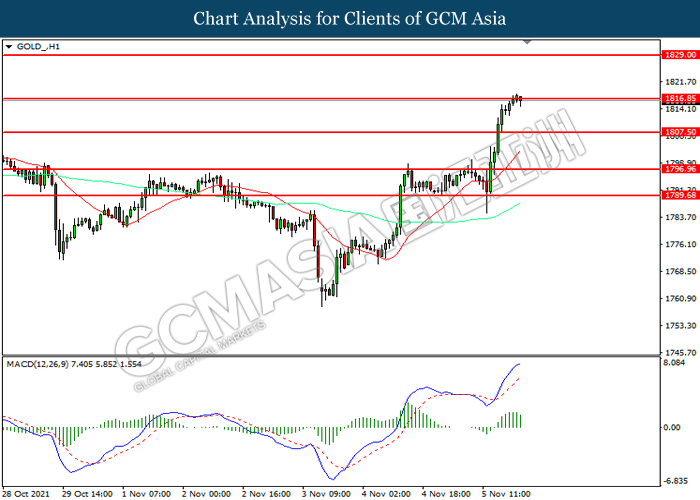Image resolution: width=700 pixels, height=500 pixels.
Task: Click the 0.00 MACD scale value
Action: [x=672, y=428]
